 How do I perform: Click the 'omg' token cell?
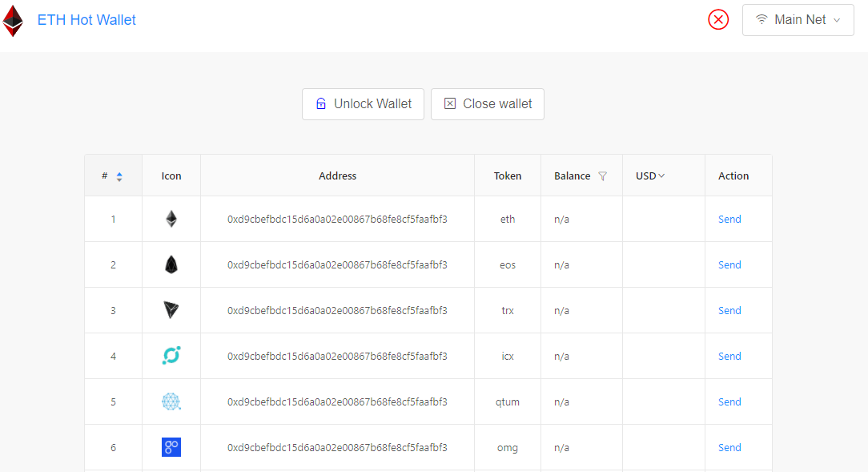508,448
